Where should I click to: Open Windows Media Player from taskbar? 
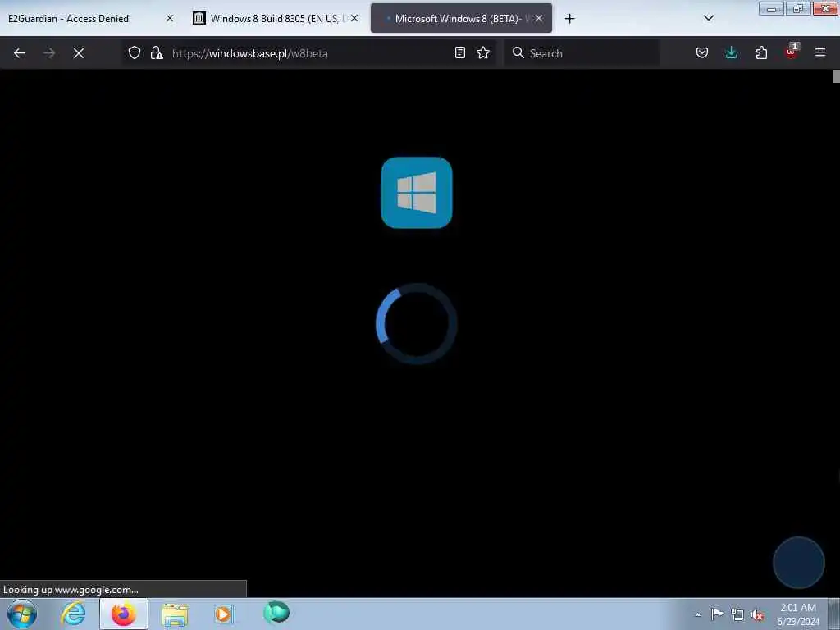[223, 614]
